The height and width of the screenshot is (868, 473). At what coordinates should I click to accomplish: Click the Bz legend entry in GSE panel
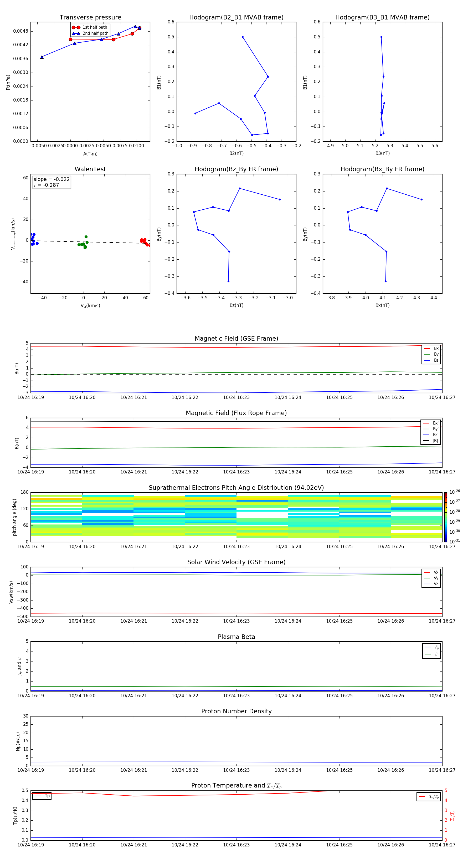point(431,360)
